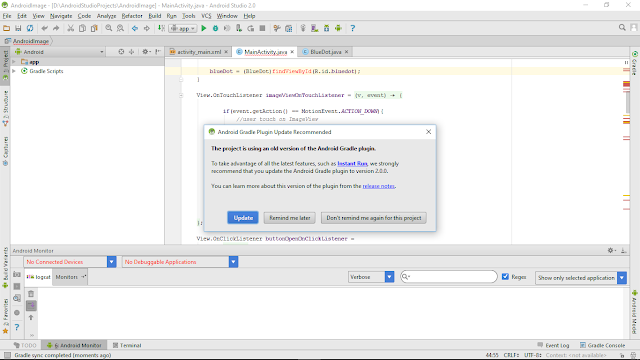The width and height of the screenshot is (640, 360).
Task: Click the Synchronize toolbar icon
Action: 30,28
